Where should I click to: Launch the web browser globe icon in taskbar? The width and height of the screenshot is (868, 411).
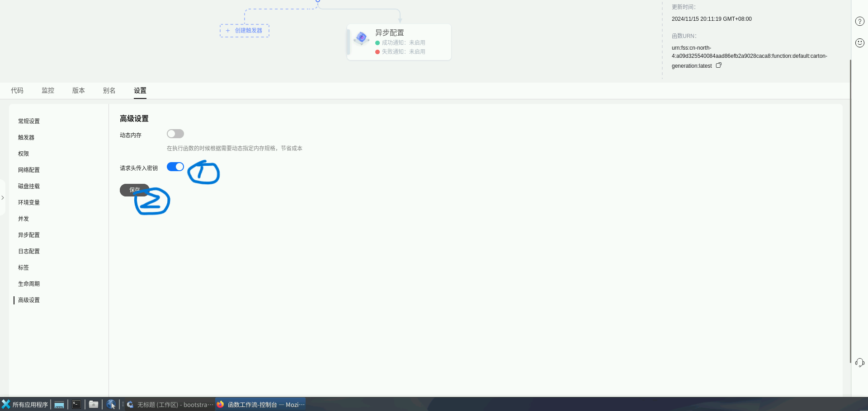111,405
